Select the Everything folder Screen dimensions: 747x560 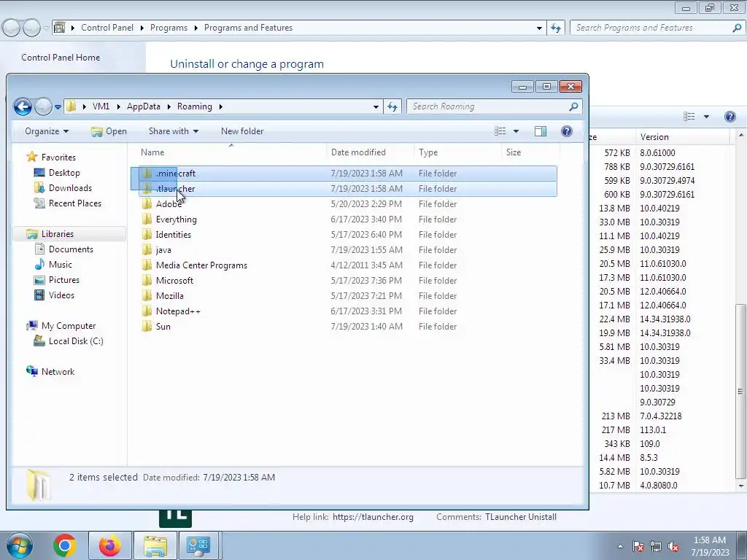[x=176, y=219]
